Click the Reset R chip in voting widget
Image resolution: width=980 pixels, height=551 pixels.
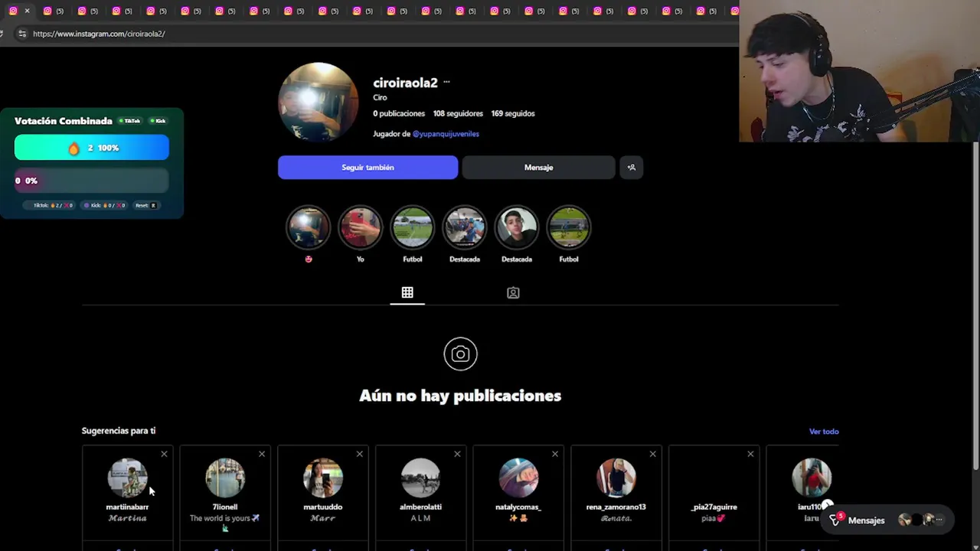point(145,205)
